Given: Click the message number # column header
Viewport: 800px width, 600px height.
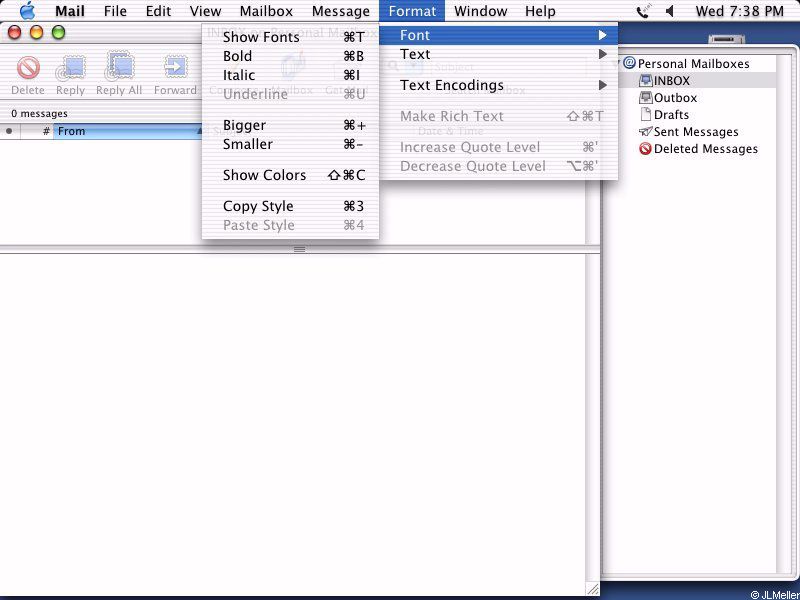Looking at the screenshot, I should (x=37, y=131).
